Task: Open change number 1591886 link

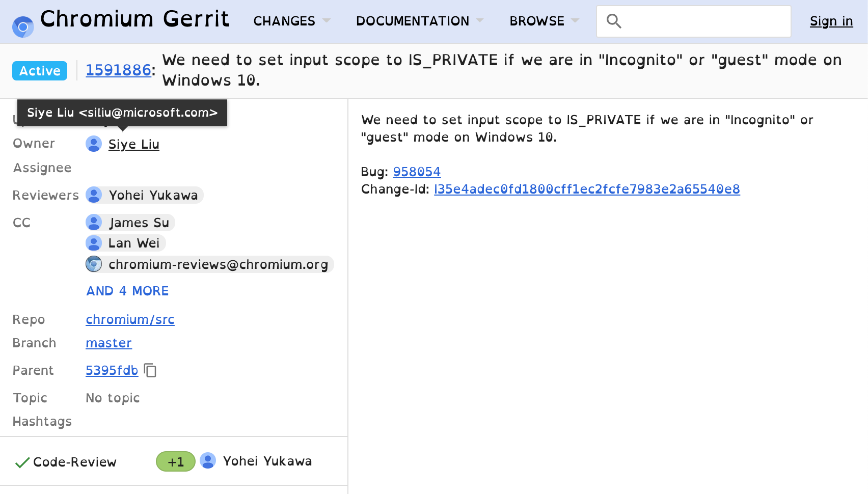Action: point(118,70)
